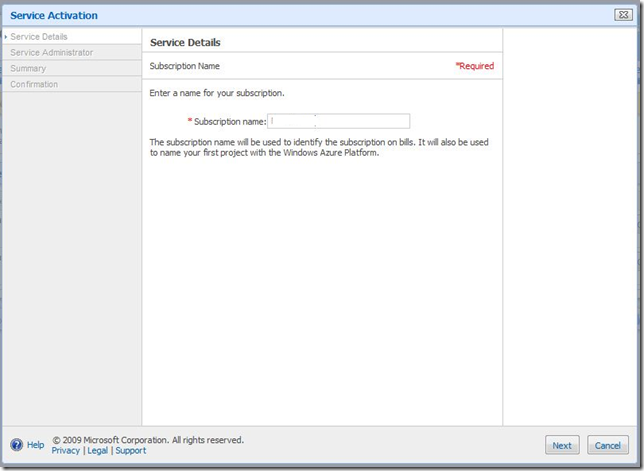Viewport: 644px width, 471px height.
Task: Close the Service Activation dialog
Action: tap(623, 15)
